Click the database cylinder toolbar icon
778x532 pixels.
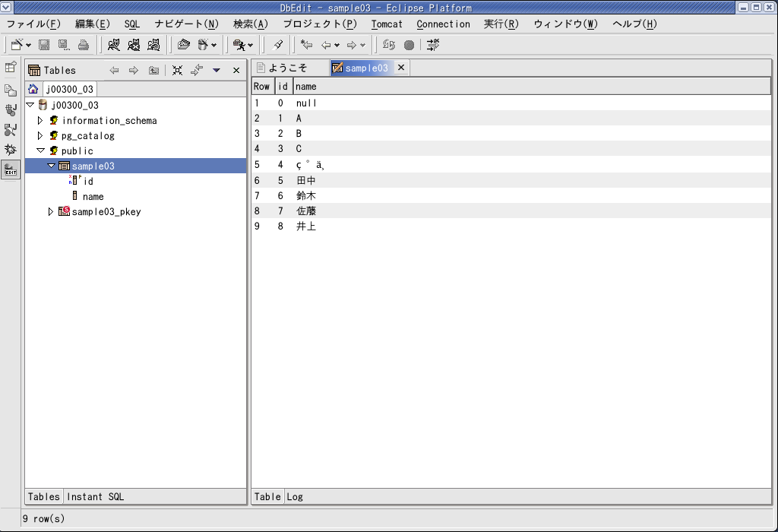202,45
